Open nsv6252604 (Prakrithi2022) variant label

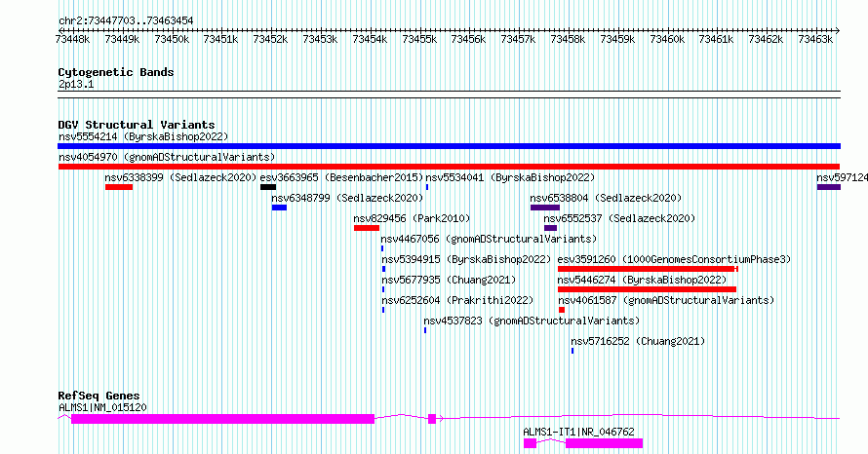pyautogui.click(x=457, y=300)
